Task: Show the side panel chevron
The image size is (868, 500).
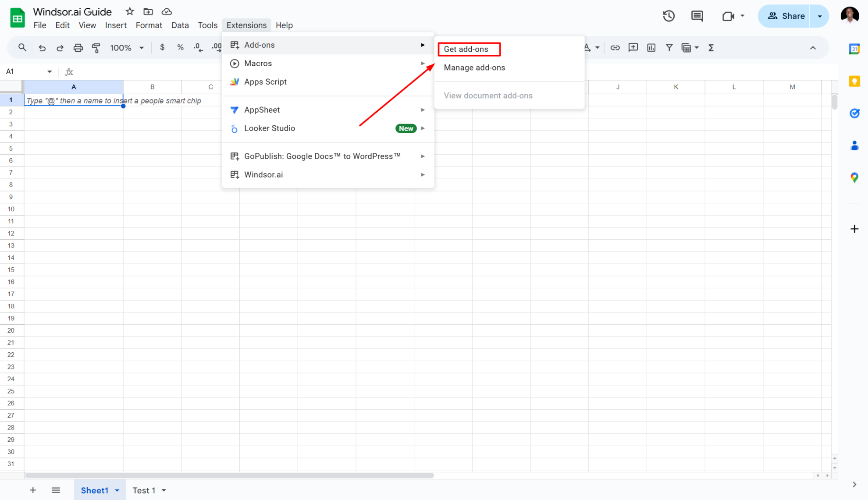Action: [x=854, y=484]
